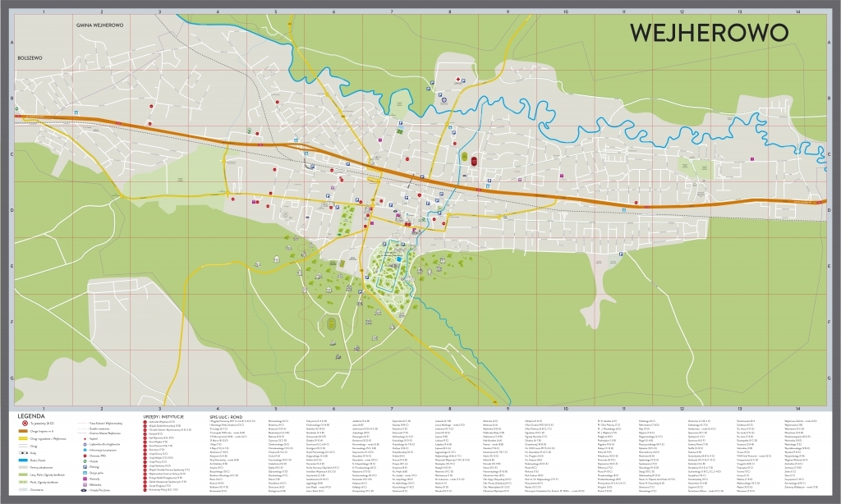841x504 pixels.
Task: Click the BOLSZEWO place label
Action: coord(30,58)
